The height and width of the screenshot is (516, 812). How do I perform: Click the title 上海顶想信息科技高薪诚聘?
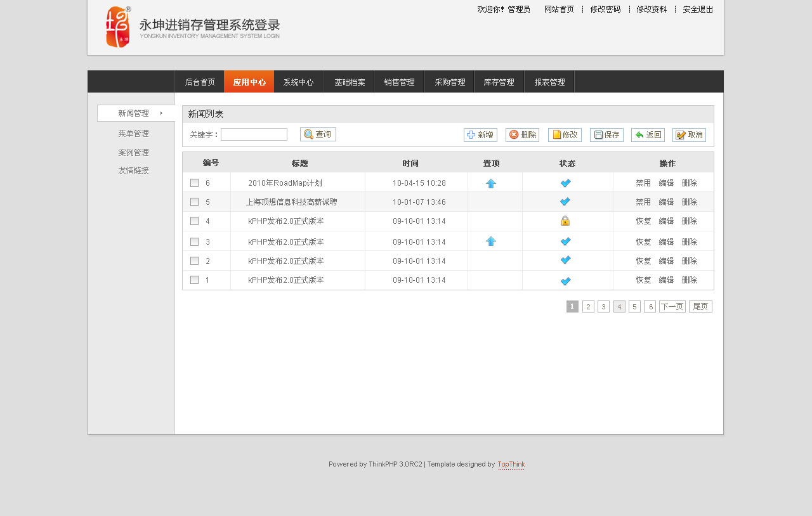(x=292, y=202)
